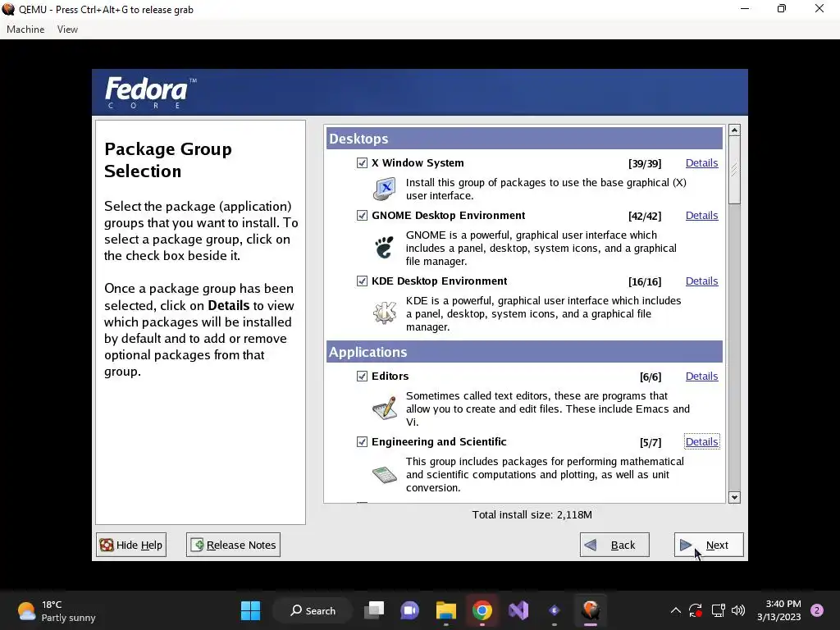The width and height of the screenshot is (840, 630).
Task: Open Google Chrome from the taskbar
Action: pos(482,610)
